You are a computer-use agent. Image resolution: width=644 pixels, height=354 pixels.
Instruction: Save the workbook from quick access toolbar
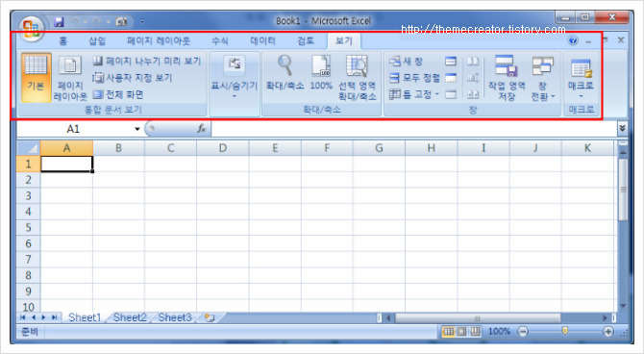coord(60,21)
